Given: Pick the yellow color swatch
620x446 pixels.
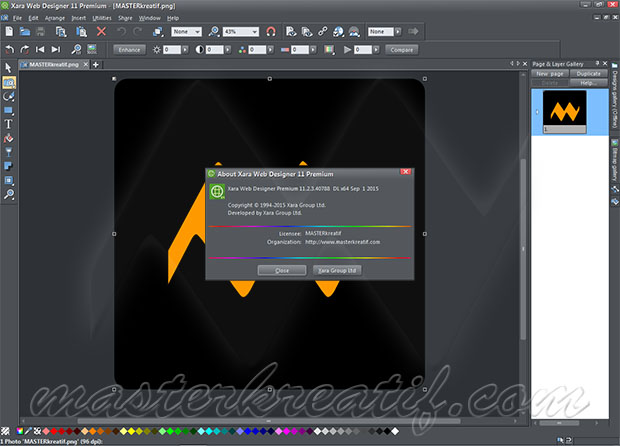Looking at the screenshot, I should (131, 431).
